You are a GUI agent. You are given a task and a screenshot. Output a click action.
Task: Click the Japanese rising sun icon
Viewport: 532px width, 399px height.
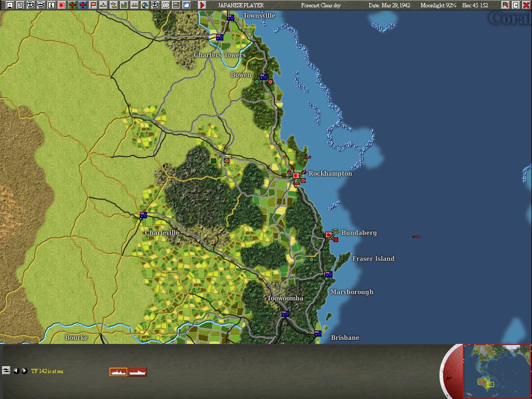click(62, 5)
